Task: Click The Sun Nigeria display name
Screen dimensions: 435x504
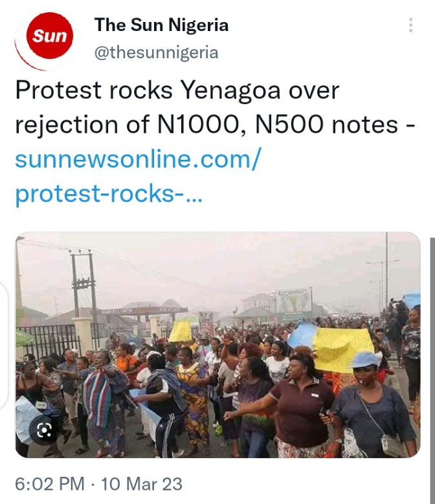Action: 161,25
